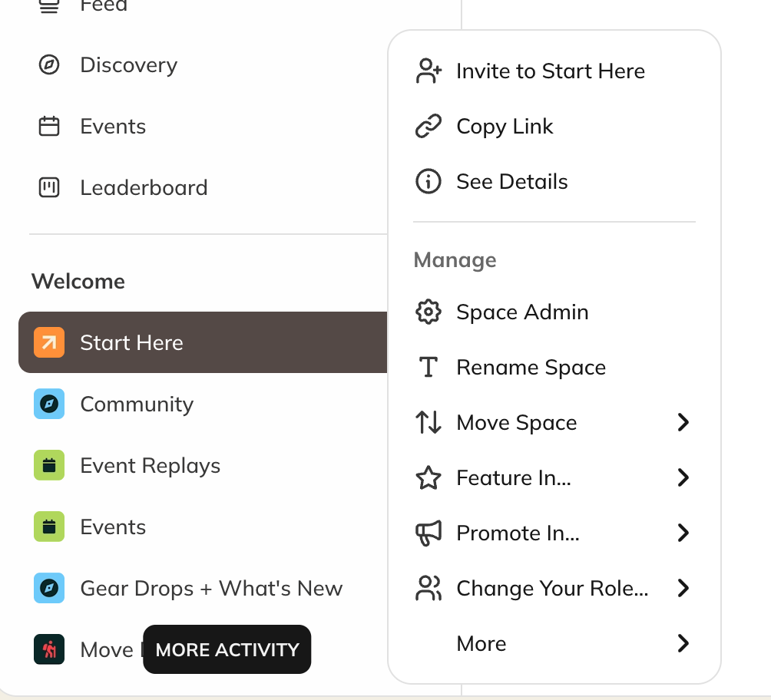Expand the Change Your Role... submenu chevron
The height and width of the screenshot is (700, 771).
pos(683,588)
